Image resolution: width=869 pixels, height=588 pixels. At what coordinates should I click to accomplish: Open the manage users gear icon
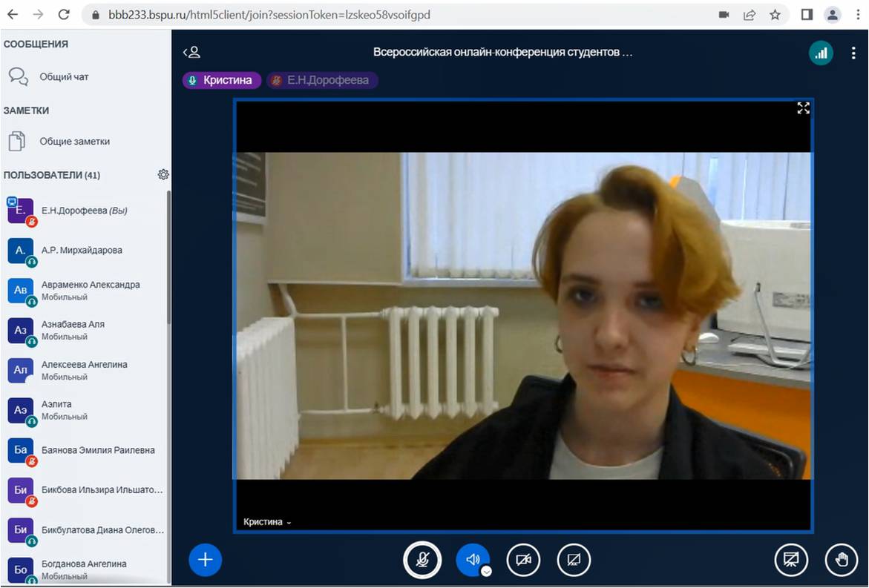163,175
